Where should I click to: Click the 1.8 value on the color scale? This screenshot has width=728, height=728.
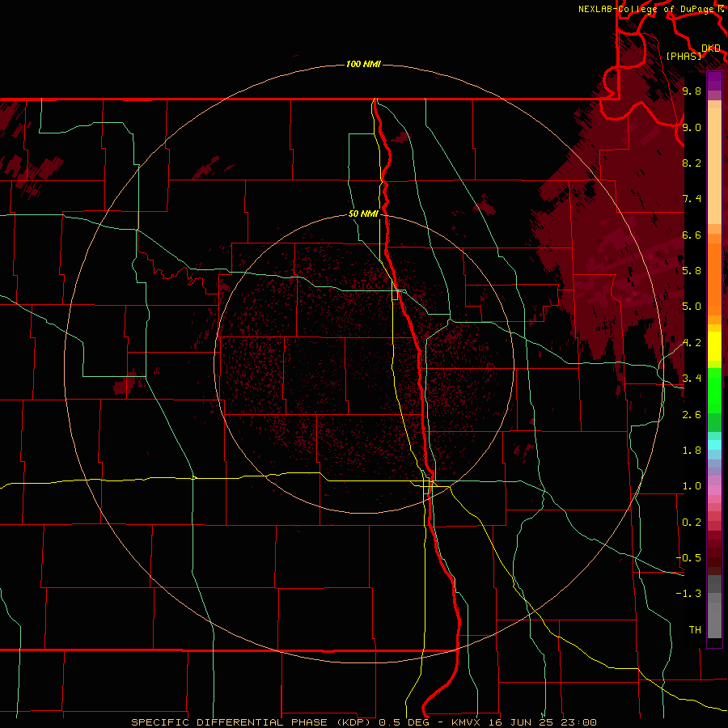coord(692,450)
